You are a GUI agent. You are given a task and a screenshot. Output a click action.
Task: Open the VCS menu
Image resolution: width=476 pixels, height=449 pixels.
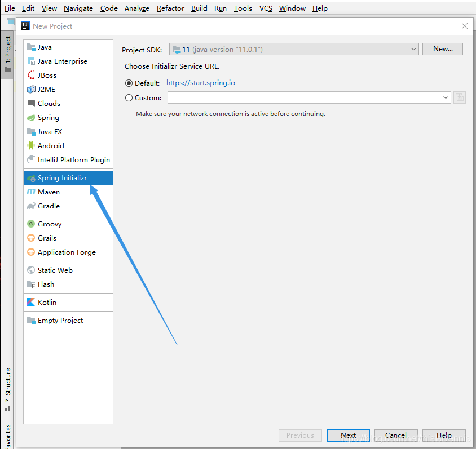pos(266,8)
